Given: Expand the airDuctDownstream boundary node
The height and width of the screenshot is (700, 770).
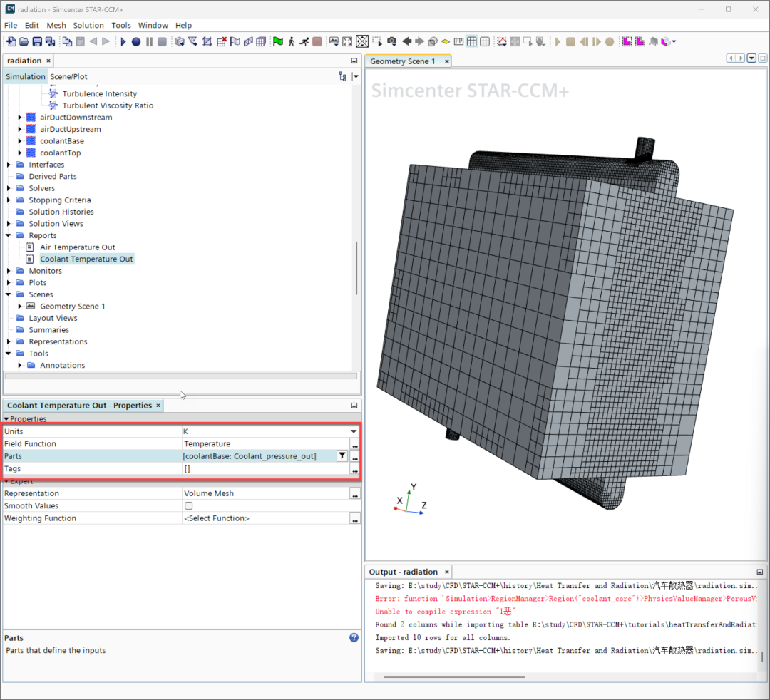Looking at the screenshot, I should pos(20,118).
